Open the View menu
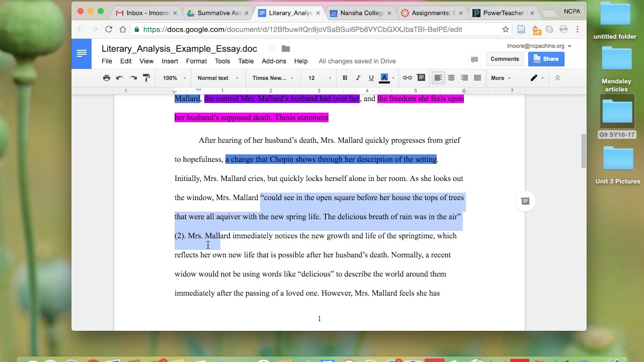644x362 pixels. [146, 61]
